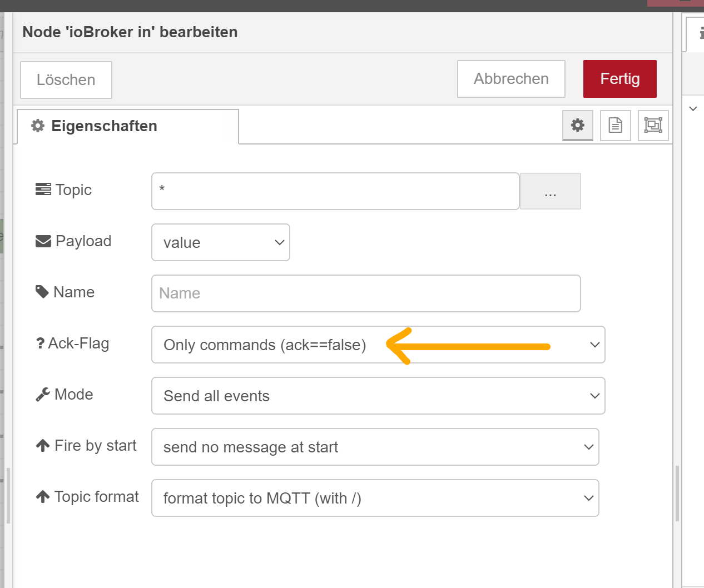This screenshot has width=704, height=588.
Task: Focus the Topic input field
Action: click(x=335, y=191)
